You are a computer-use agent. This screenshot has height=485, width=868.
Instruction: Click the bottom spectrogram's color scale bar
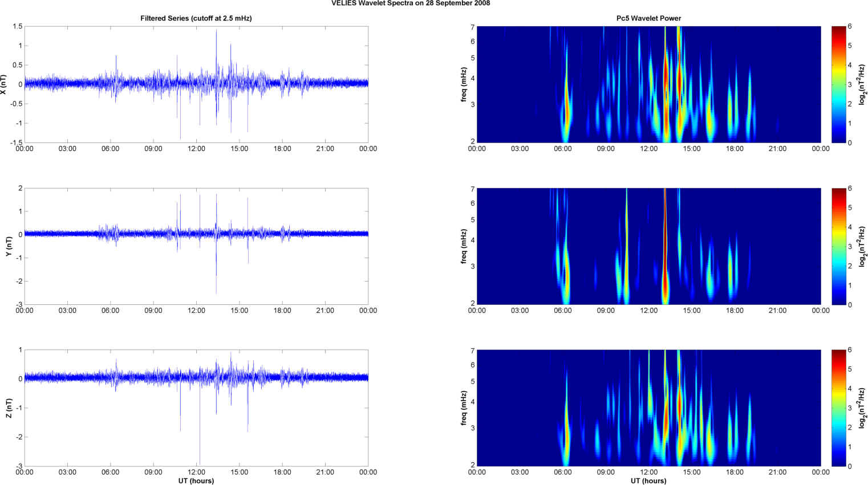point(838,408)
